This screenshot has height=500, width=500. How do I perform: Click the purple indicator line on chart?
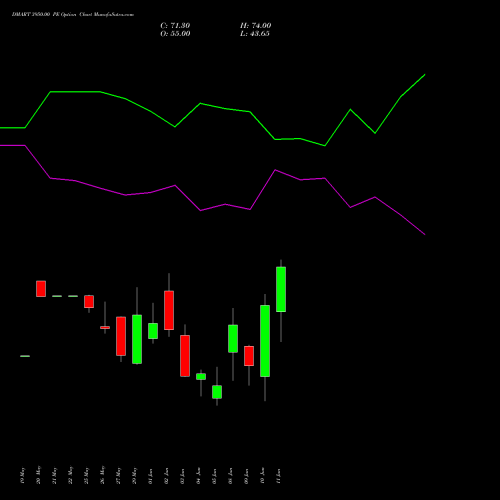pyautogui.click(x=213, y=207)
